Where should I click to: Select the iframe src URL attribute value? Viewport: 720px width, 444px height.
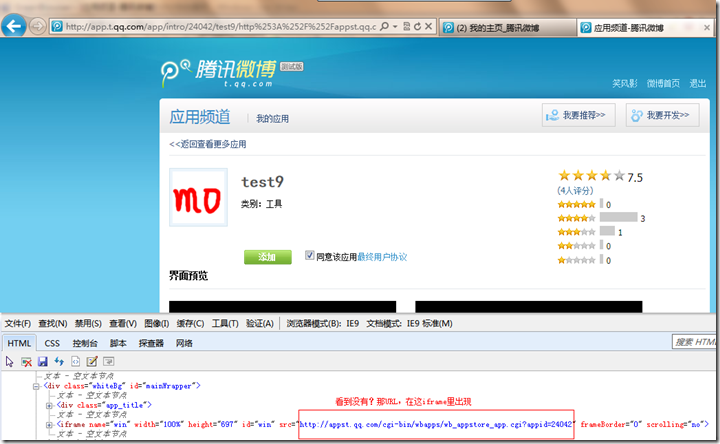tap(436, 425)
